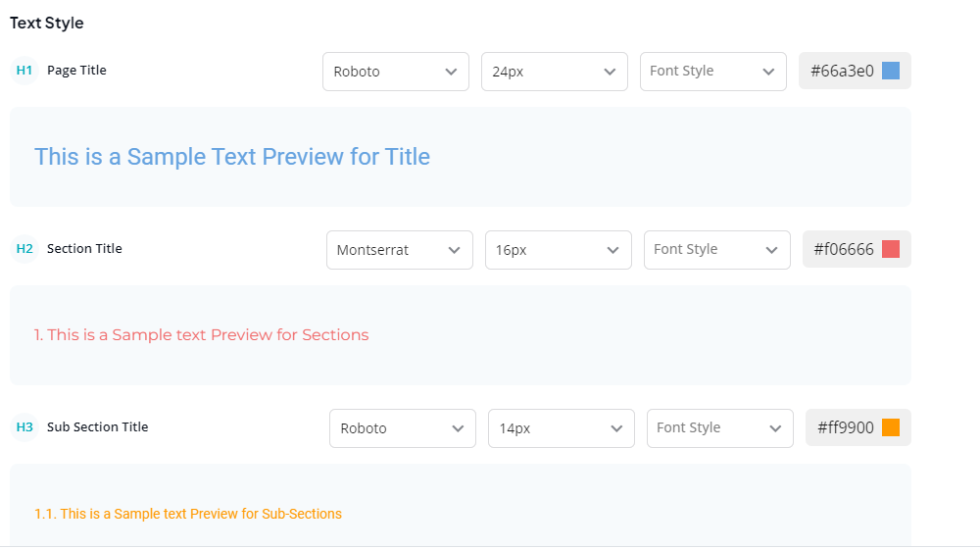Click the blue #66a3e0 color swatch
Screen dimensions: 980x549
pos(891,71)
